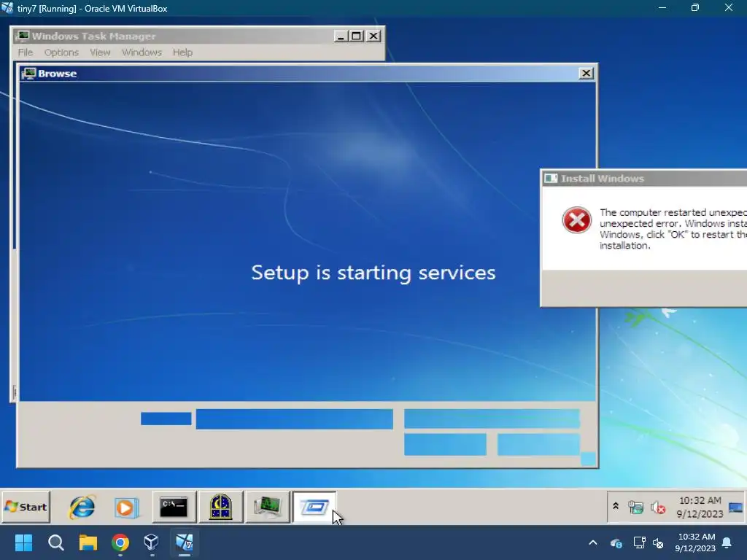Open the Options menu in Task Manager

[x=61, y=52]
